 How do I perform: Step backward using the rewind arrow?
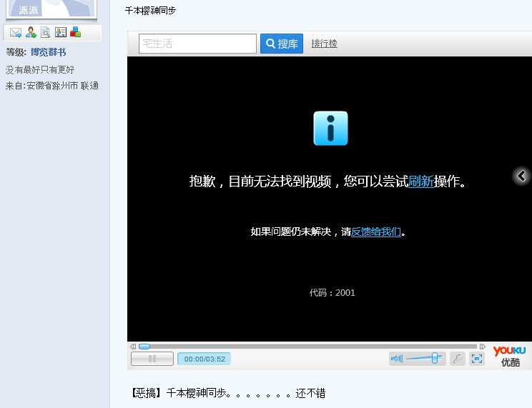pos(133,347)
